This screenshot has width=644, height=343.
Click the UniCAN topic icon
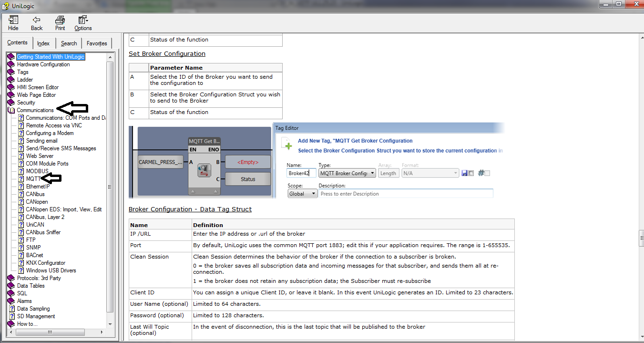coord(21,225)
